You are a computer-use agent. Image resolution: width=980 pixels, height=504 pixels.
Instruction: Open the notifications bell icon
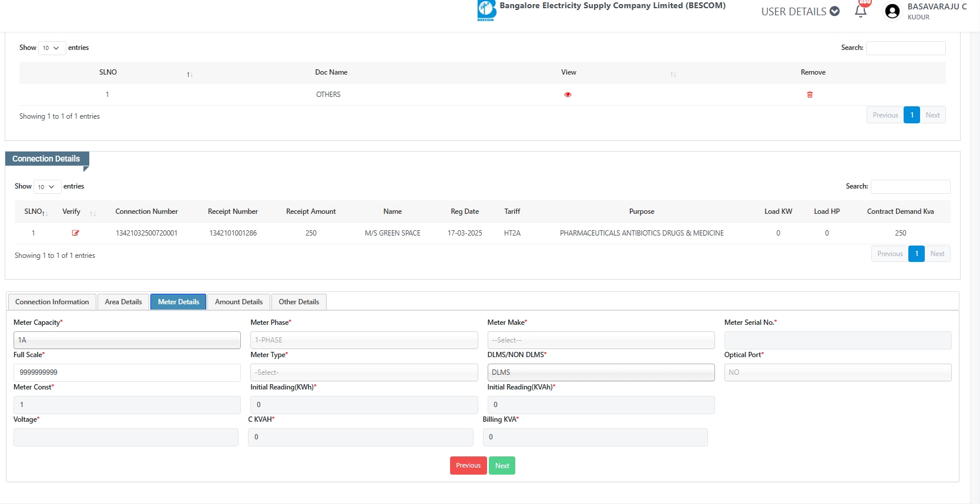tap(861, 11)
